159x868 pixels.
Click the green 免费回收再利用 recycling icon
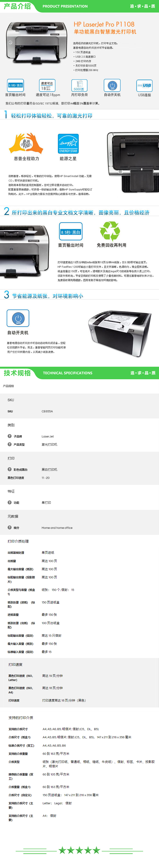click(110, 231)
